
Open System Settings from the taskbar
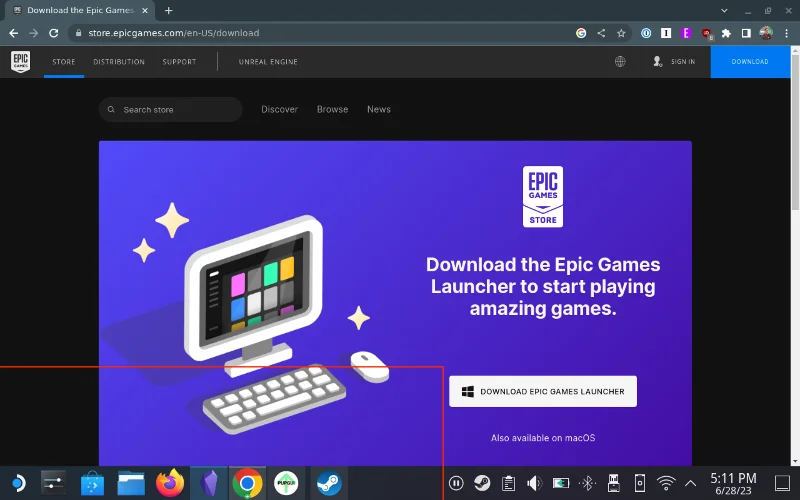[x=53, y=483]
